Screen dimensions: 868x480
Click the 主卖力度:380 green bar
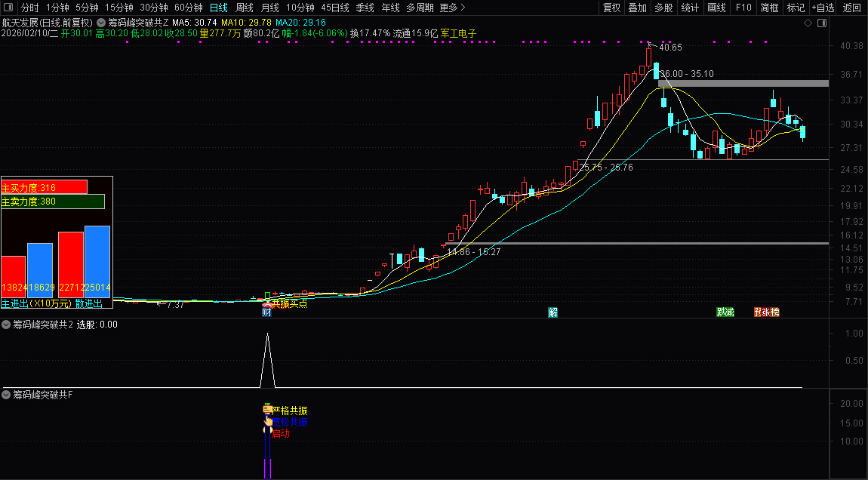53,202
